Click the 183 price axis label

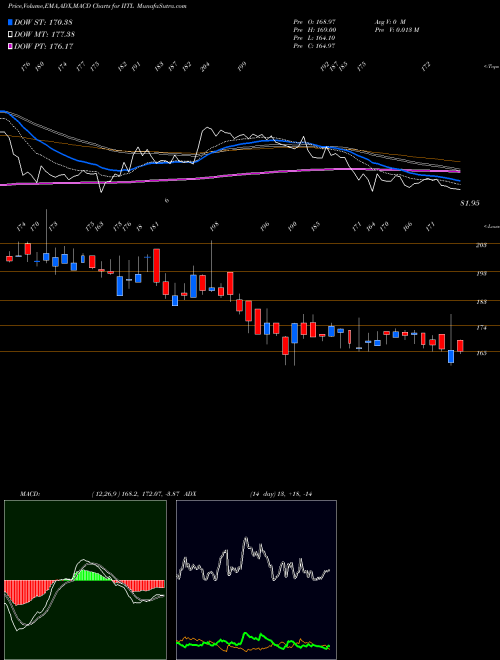[481, 302]
